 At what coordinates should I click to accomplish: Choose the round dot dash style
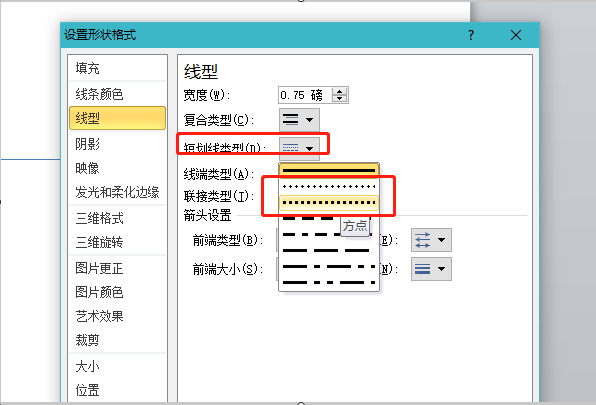tap(329, 187)
